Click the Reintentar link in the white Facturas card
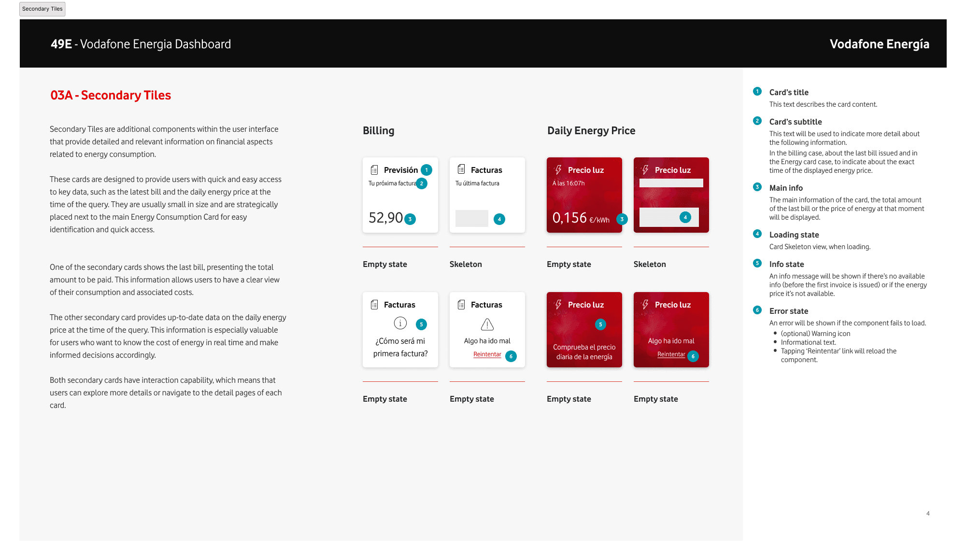 tap(487, 354)
